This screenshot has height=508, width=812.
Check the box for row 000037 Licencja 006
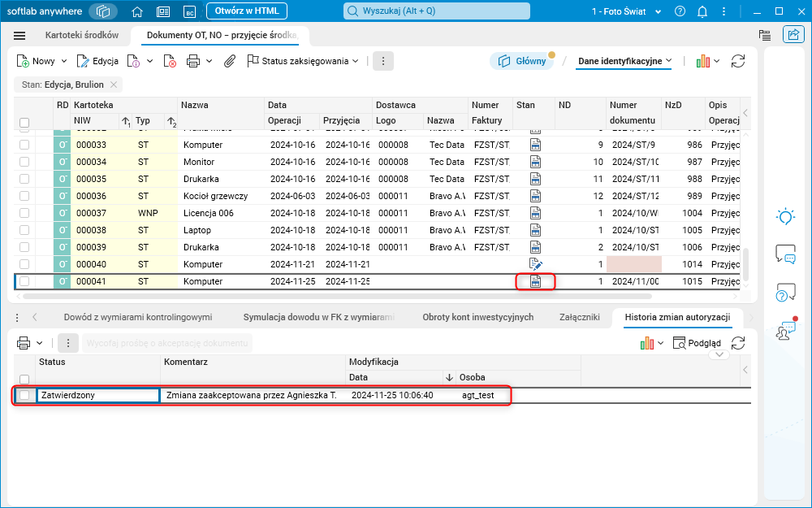click(24, 213)
